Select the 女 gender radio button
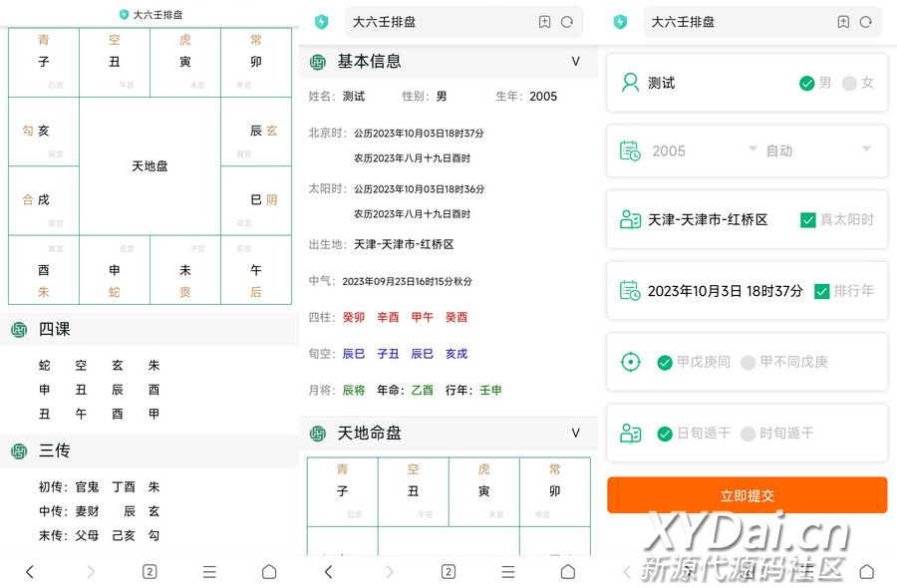The image size is (897, 588). click(x=849, y=84)
